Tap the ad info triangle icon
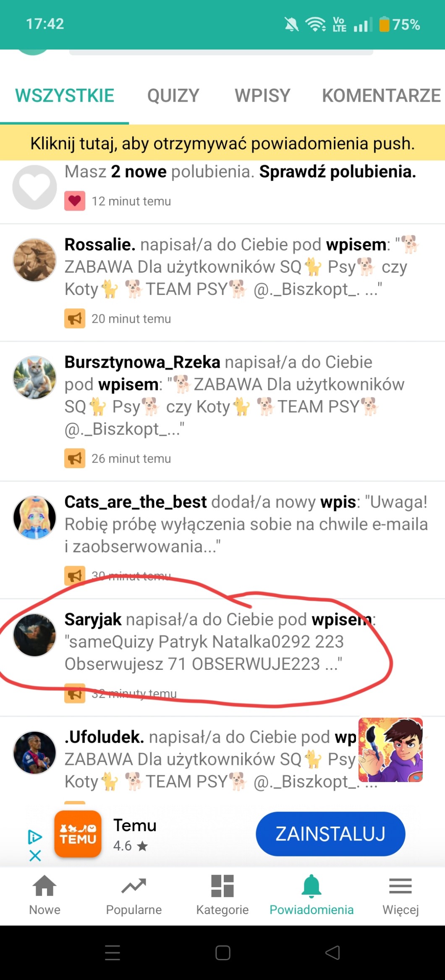This screenshot has width=445, height=980. [35, 837]
